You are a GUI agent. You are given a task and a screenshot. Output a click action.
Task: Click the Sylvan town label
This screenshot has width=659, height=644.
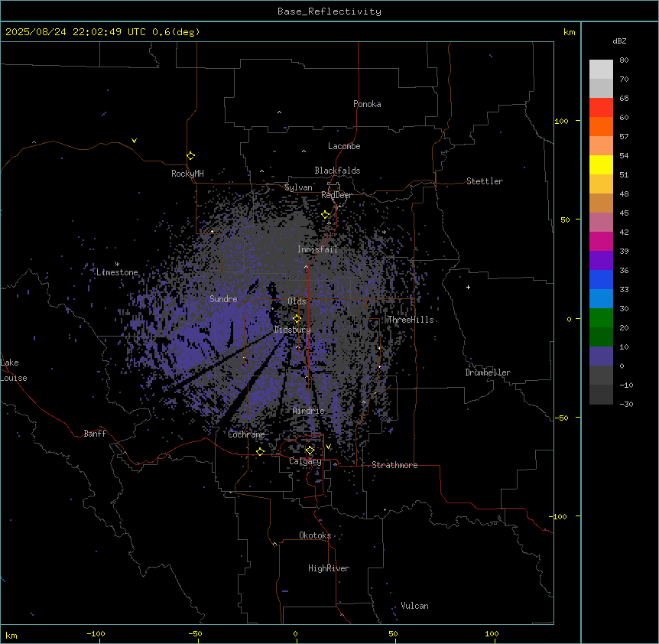tap(298, 187)
